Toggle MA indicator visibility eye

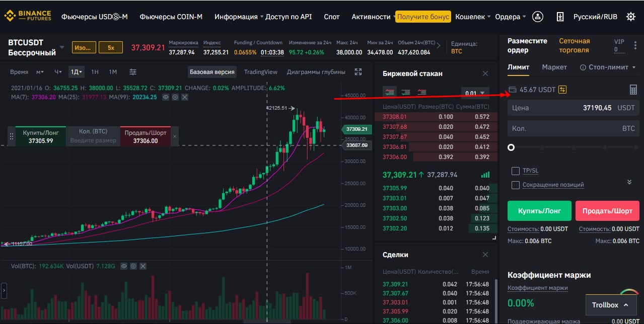tap(165, 97)
